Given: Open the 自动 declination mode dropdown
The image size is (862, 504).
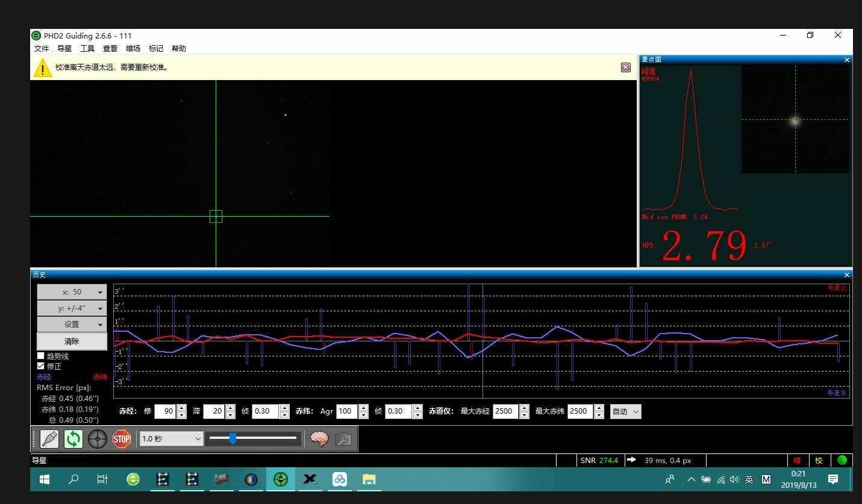Looking at the screenshot, I should [626, 411].
